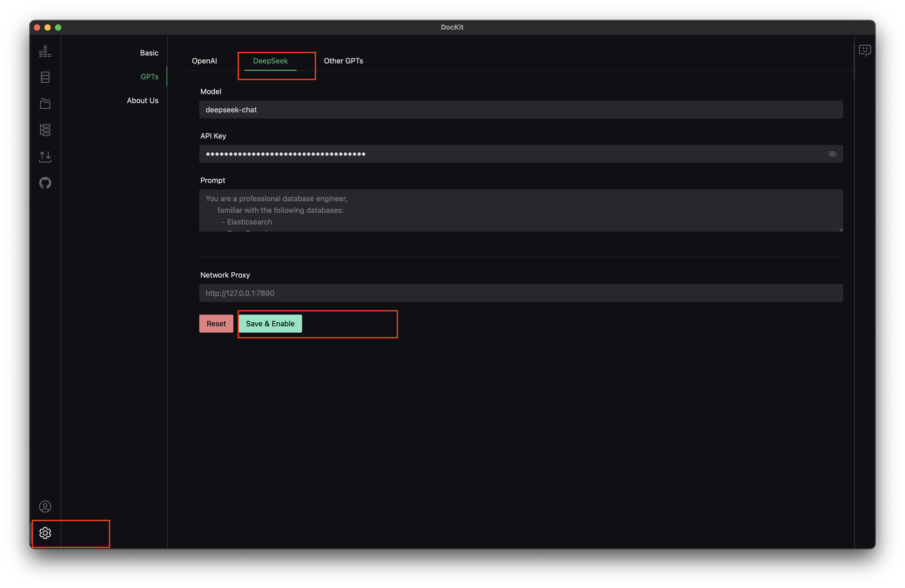905x588 pixels.
Task: Open the Other GPTs tab
Action: coord(343,61)
